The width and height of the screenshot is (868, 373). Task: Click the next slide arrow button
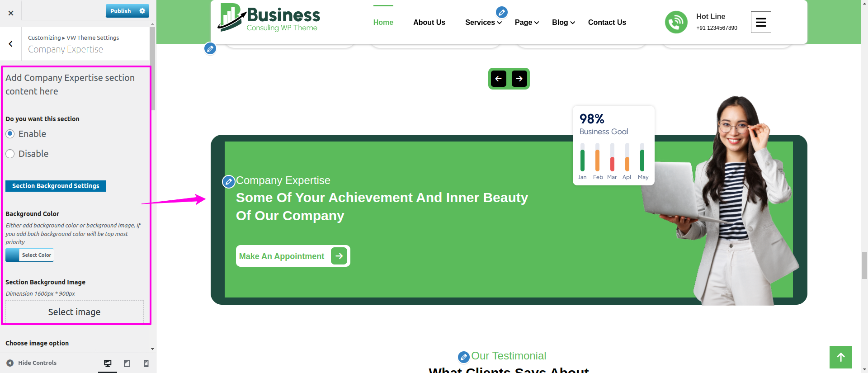coord(519,79)
